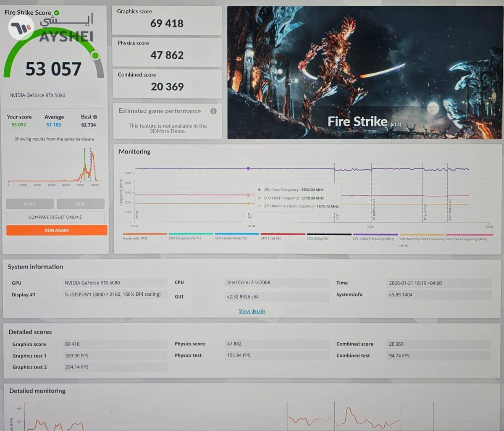Click Graphics test 1 result 309.90 FPS
Viewport: 504px width, 431px height.
[115, 355]
